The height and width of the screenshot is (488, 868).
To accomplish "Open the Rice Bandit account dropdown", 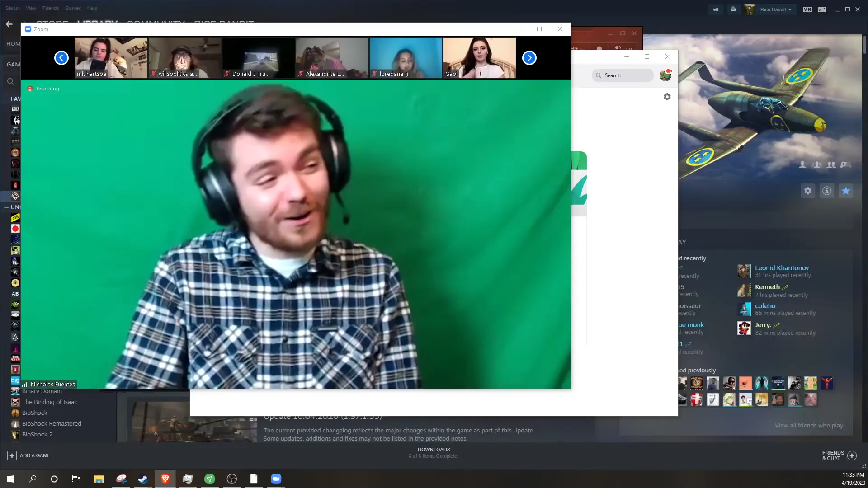I will [x=775, y=9].
